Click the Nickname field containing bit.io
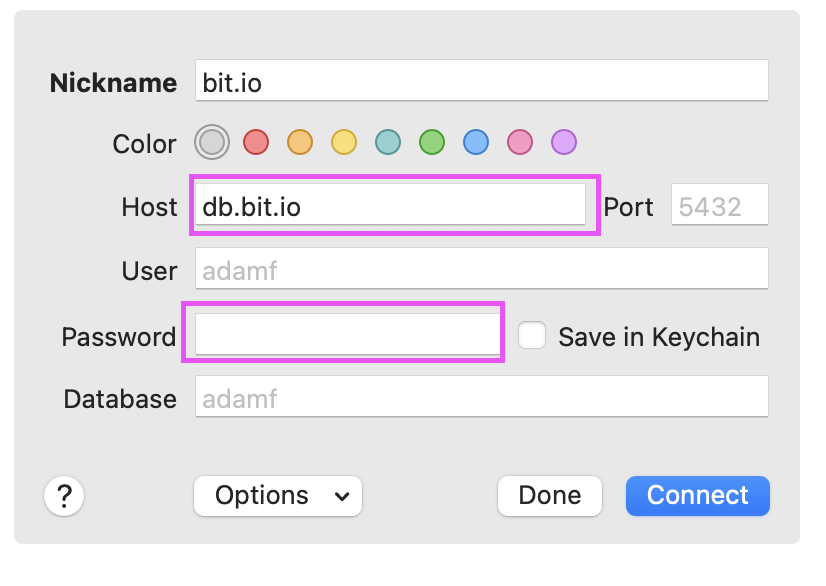This screenshot has height=586, width=826. pos(481,81)
